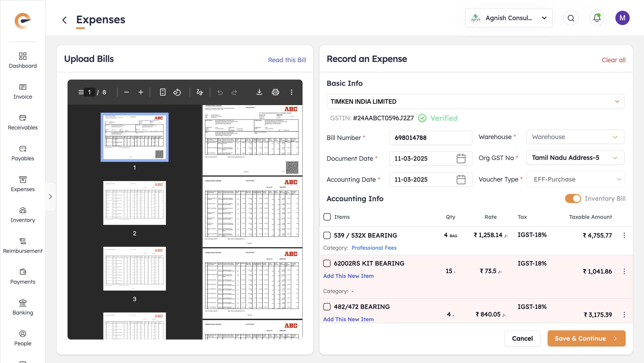The image size is (644, 363).
Task: Click the Bill Number input field
Action: (x=430, y=138)
